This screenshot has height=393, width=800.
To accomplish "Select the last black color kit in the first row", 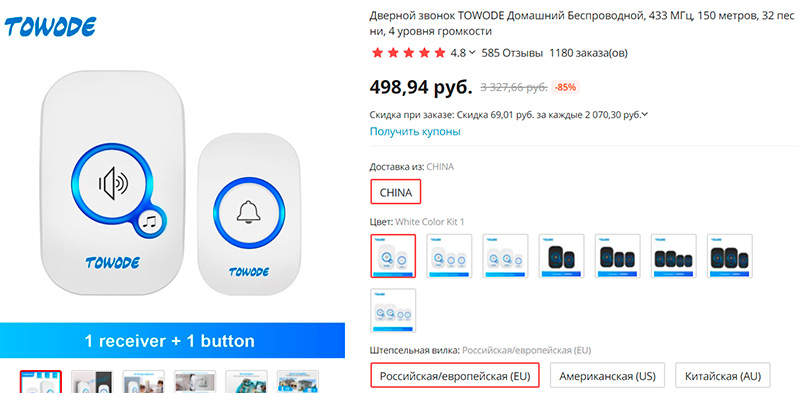I will [x=730, y=256].
